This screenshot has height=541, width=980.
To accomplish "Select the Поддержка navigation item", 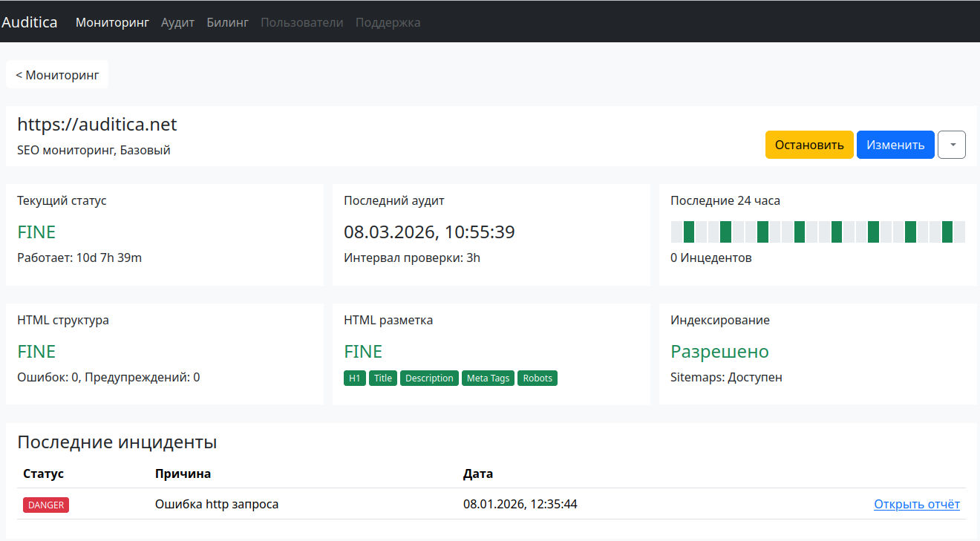I will 387,22.
